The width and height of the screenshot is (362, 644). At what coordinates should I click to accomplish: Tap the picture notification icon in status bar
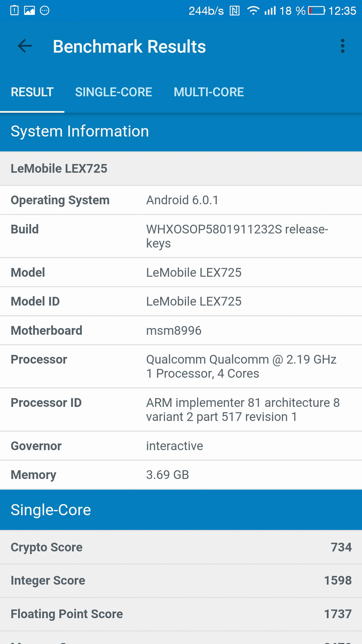click(x=29, y=10)
